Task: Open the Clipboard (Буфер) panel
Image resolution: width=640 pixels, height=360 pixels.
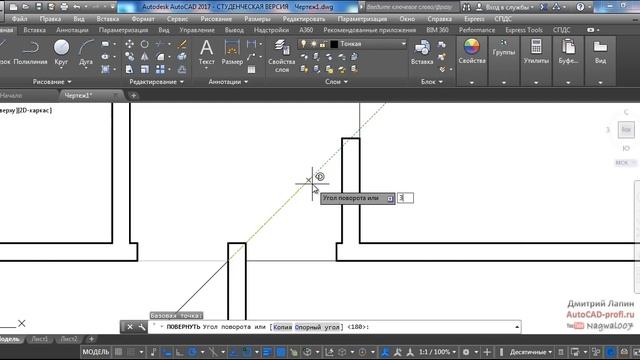Action: pyautogui.click(x=568, y=51)
